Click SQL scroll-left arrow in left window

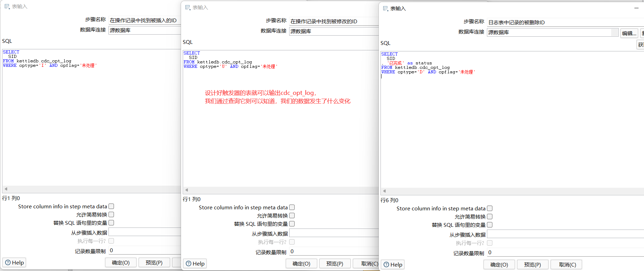pos(6,189)
